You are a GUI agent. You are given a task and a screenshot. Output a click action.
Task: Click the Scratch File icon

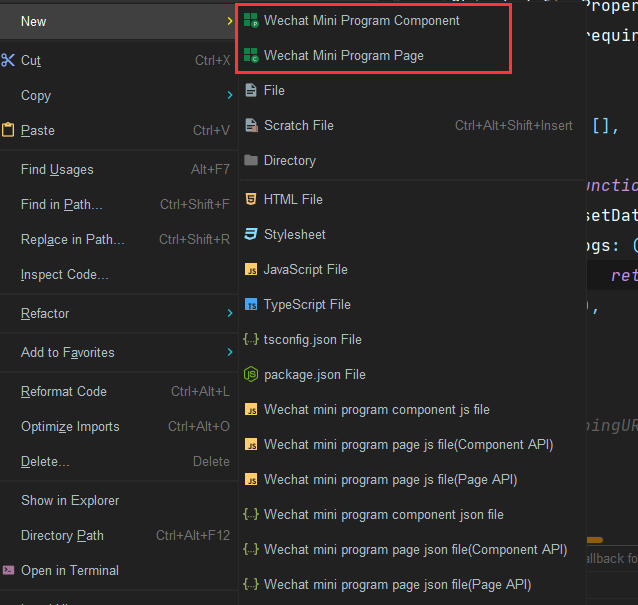coord(251,125)
